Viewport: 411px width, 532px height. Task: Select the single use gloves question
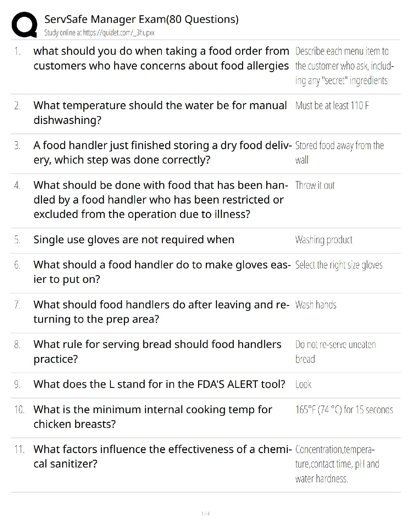134,239
